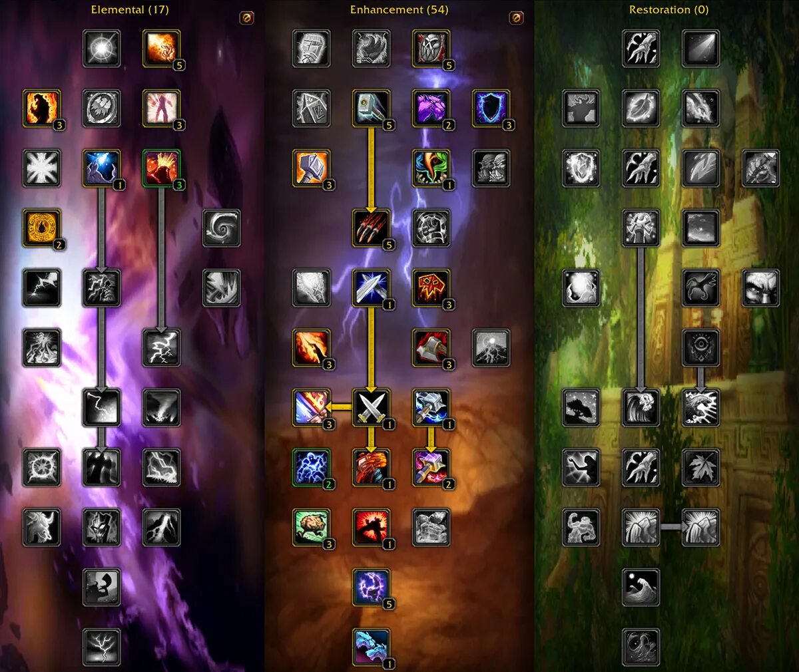
Task: Click Tidal Waves wave talent in Restoration
Action: (641, 588)
